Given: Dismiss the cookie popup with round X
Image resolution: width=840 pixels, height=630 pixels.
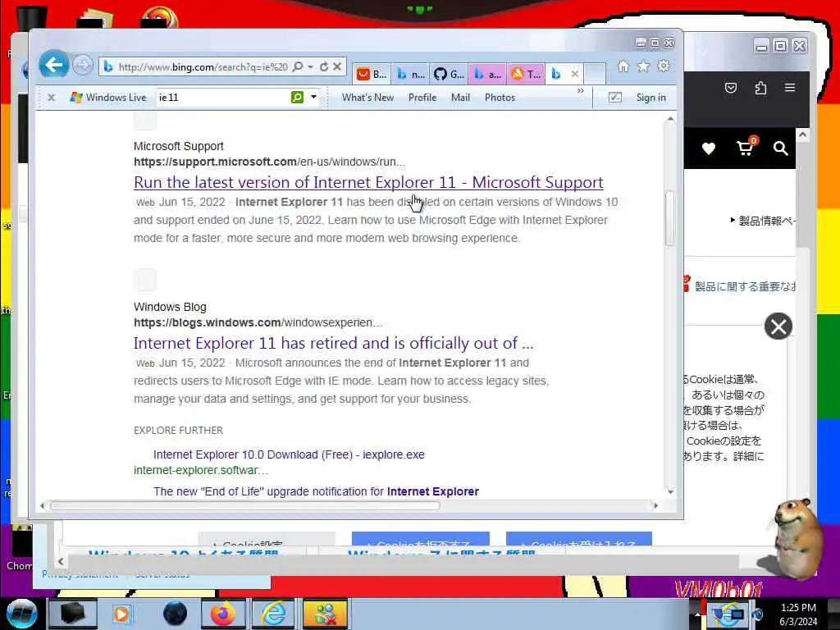Looking at the screenshot, I should tap(778, 326).
